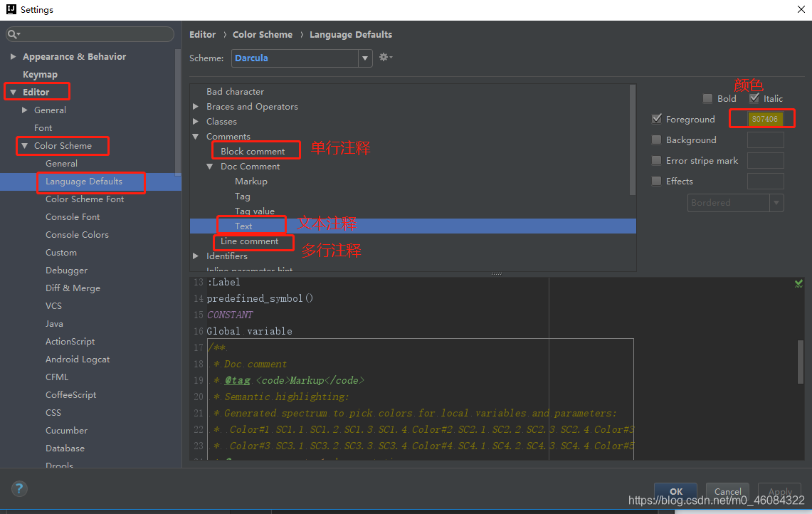The width and height of the screenshot is (812, 514).
Task: Select Font under Editor
Action: (43, 128)
